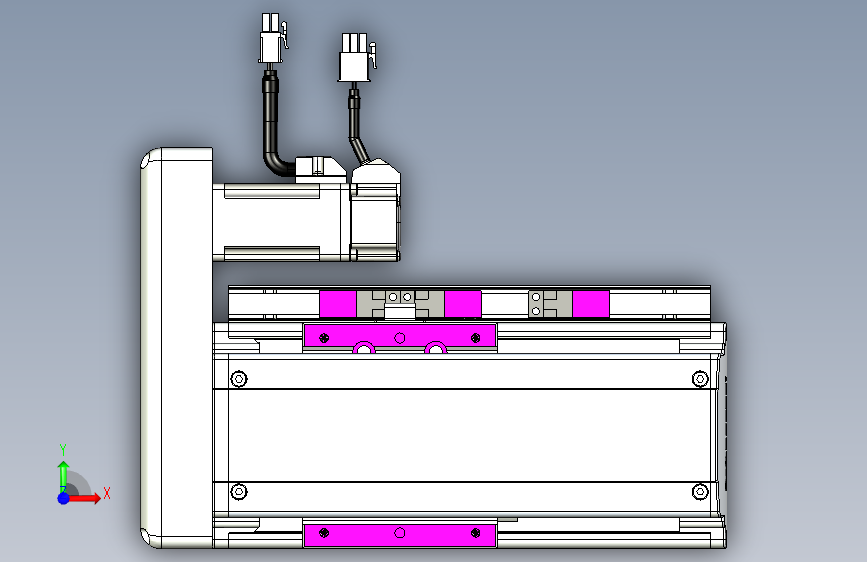Select the servo motor body housing
The height and width of the screenshot is (562, 867).
281,222
